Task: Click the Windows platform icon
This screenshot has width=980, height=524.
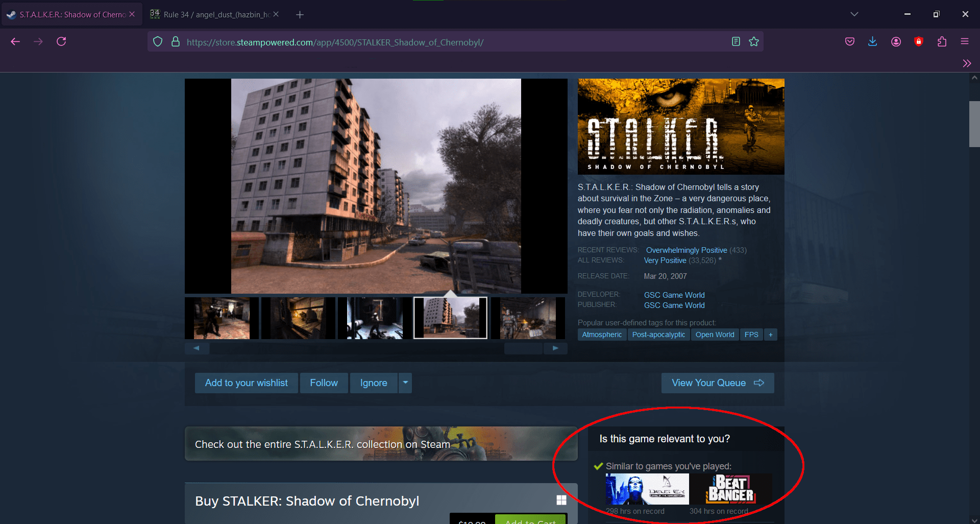Action: click(x=561, y=500)
